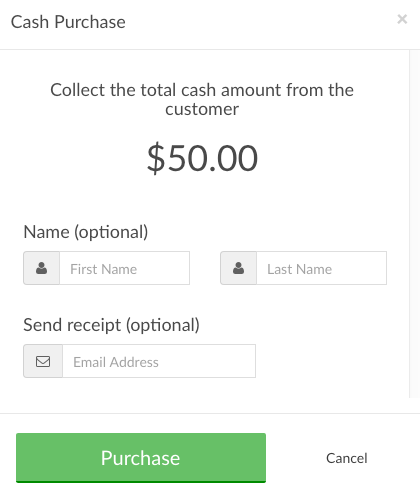
Task: Click the person icon beside Last Name
Action: [238, 268]
